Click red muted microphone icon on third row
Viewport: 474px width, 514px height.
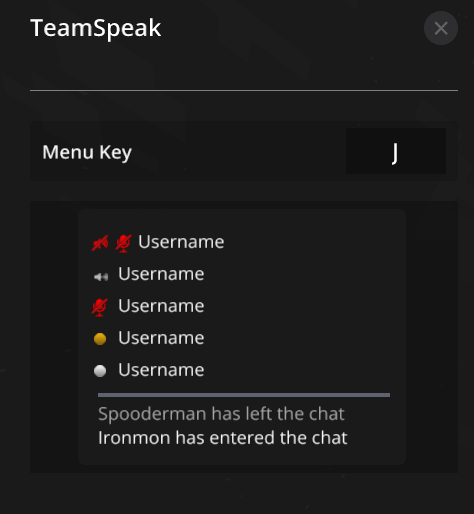100,307
